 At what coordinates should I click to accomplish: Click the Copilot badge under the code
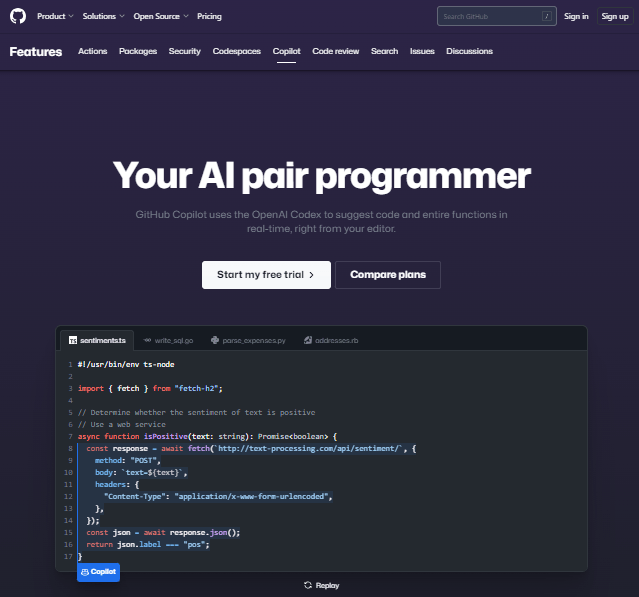tap(98, 572)
